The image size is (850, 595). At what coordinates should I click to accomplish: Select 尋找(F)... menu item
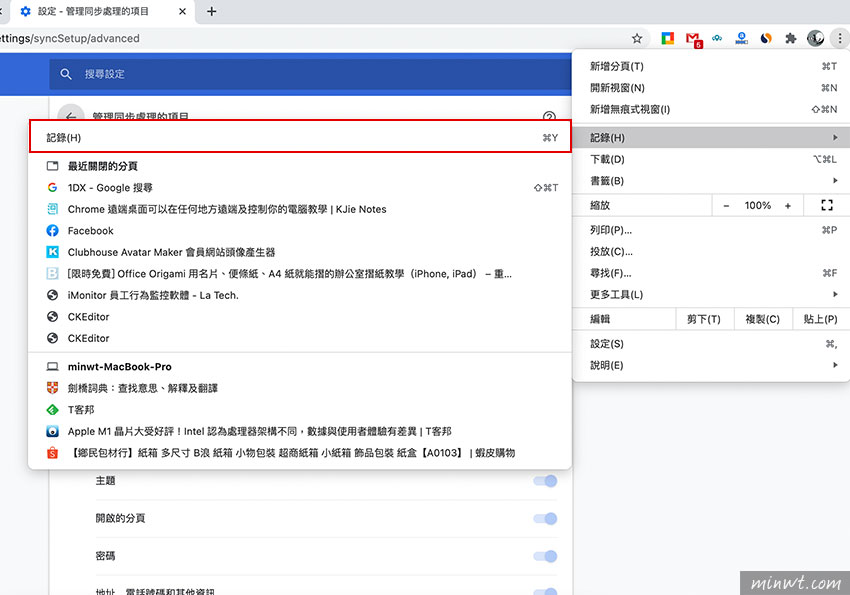click(711, 273)
